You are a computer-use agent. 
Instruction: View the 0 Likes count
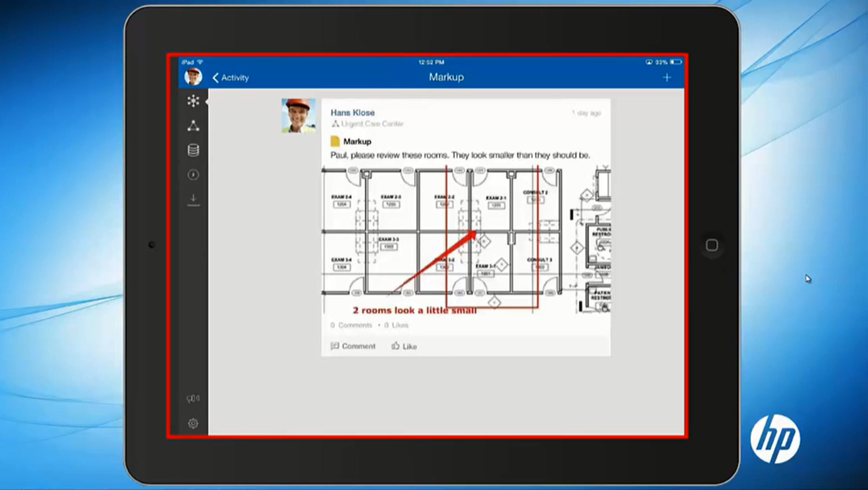396,325
